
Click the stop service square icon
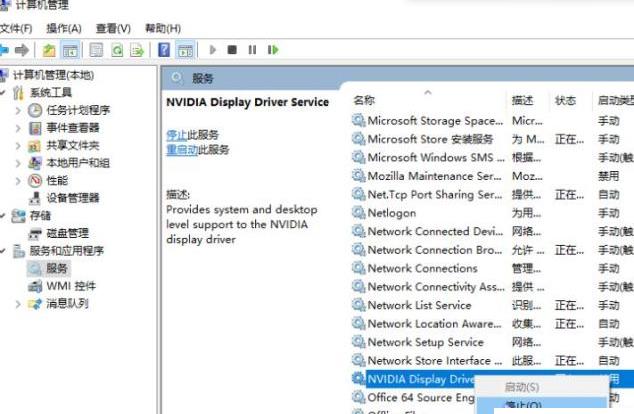pos(232,50)
